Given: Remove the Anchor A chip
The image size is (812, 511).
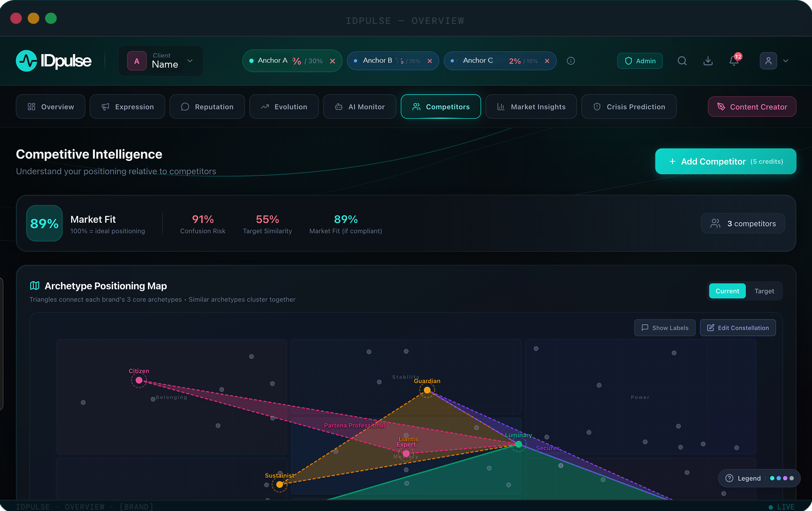Looking at the screenshot, I should 332,61.
